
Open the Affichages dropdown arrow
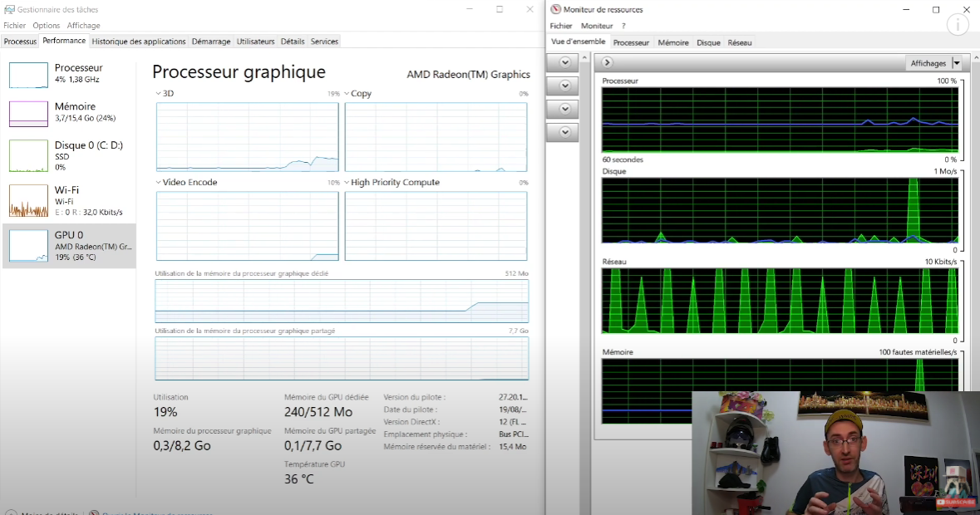click(x=956, y=63)
